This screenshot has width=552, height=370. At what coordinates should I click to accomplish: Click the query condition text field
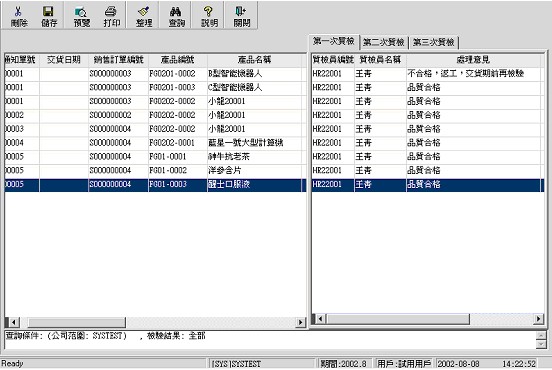270,340
